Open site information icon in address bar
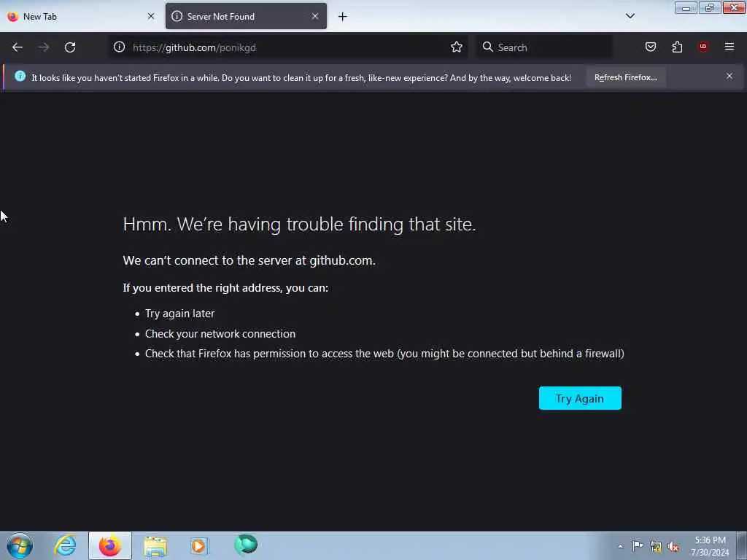This screenshot has height=560, width=747. pos(119,47)
